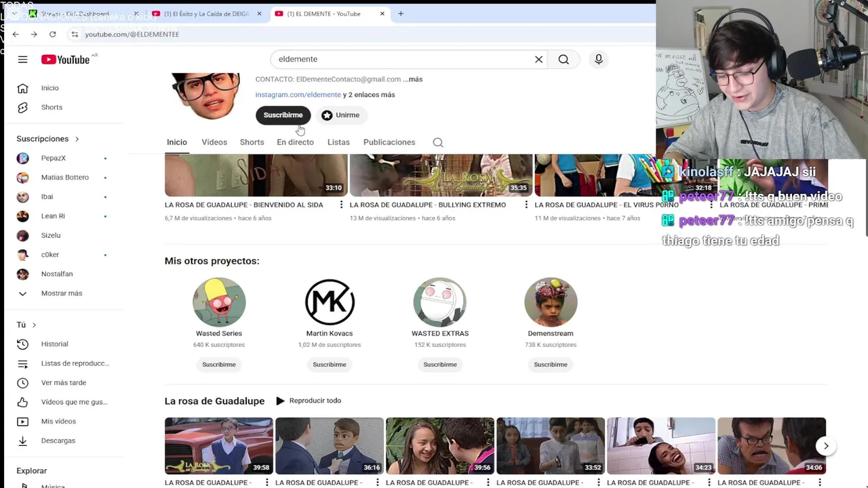Activate voice search microphone
This screenshot has height=488, width=868.
[x=599, y=60]
